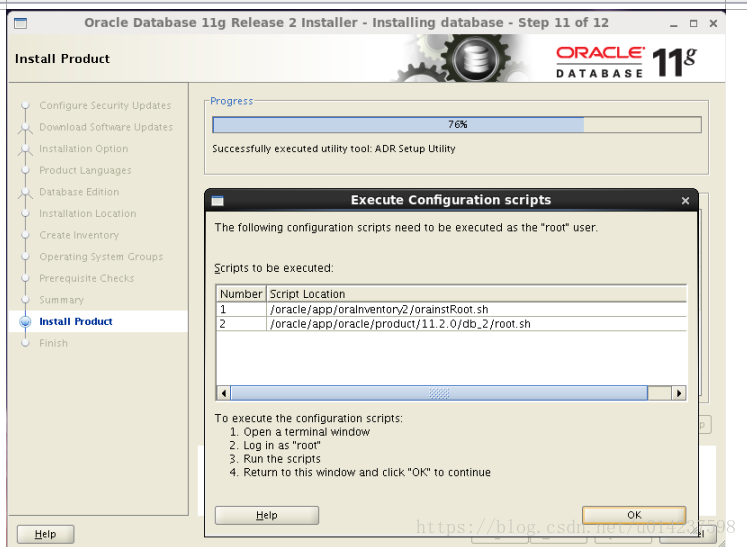Select the Install Product step
Viewport: 747px width, 547px height.
click(x=76, y=322)
